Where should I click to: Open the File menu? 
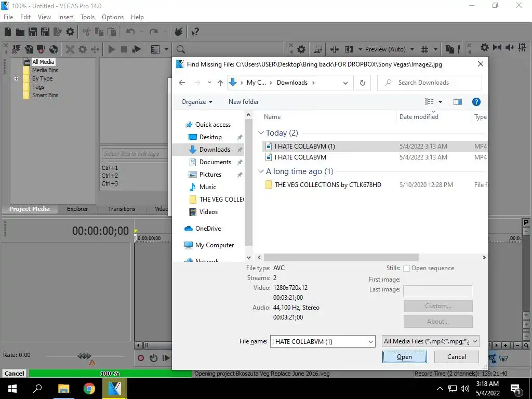click(x=8, y=17)
